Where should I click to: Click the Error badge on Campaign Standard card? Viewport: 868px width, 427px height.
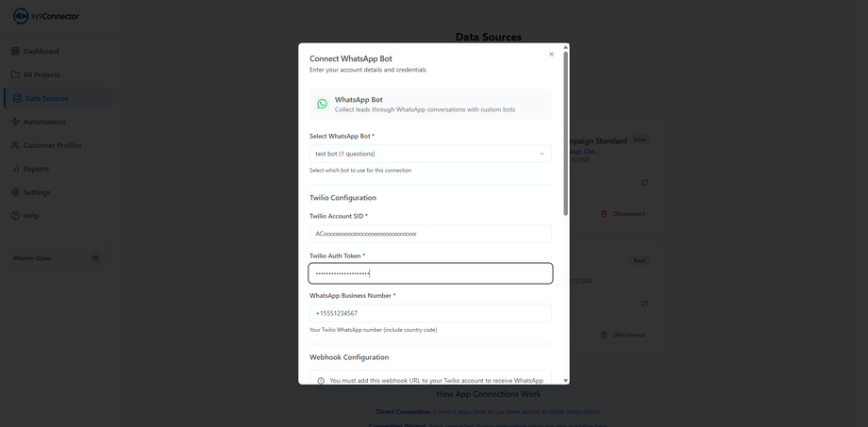pos(640,140)
